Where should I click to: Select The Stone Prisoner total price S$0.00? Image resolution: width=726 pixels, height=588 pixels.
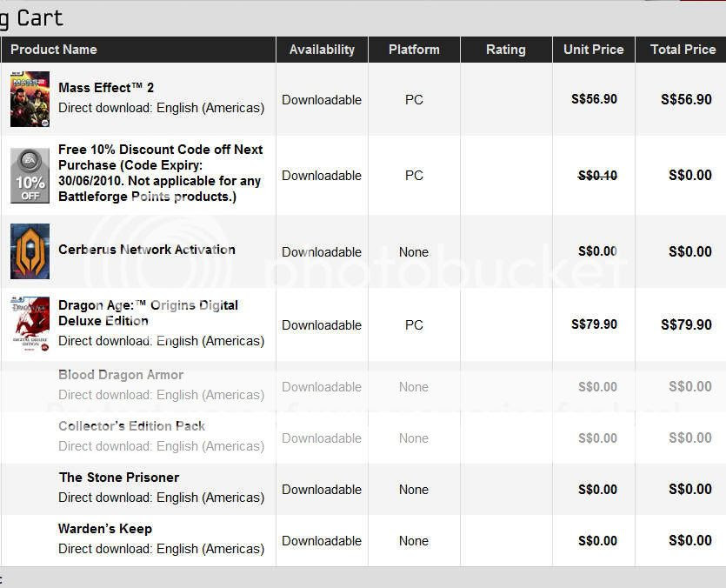[690, 490]
